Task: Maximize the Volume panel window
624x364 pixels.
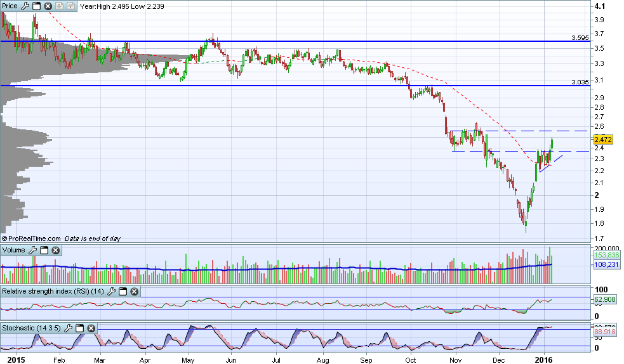Action: (44, 250)
